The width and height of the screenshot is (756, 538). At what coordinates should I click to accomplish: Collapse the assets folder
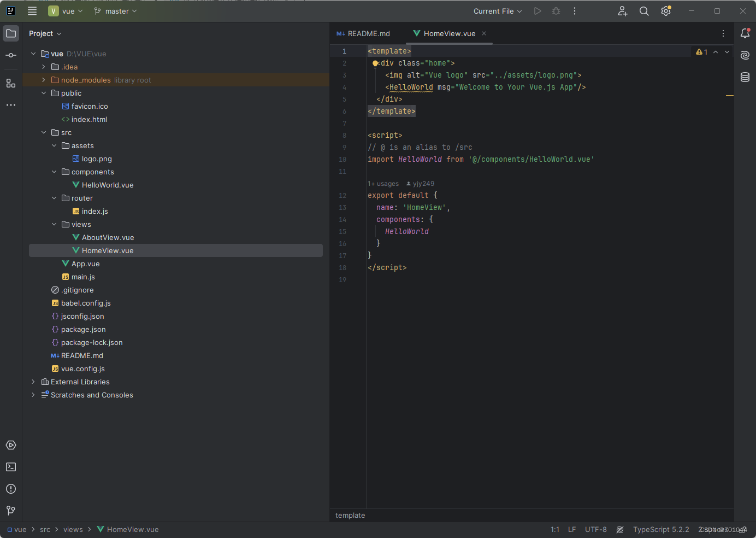click(54, 145)
